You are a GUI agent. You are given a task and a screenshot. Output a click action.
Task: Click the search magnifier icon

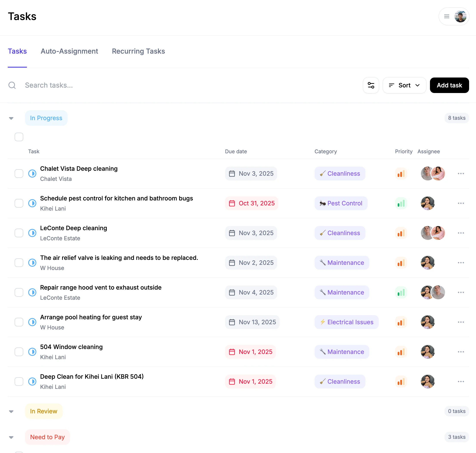(12, 85)
